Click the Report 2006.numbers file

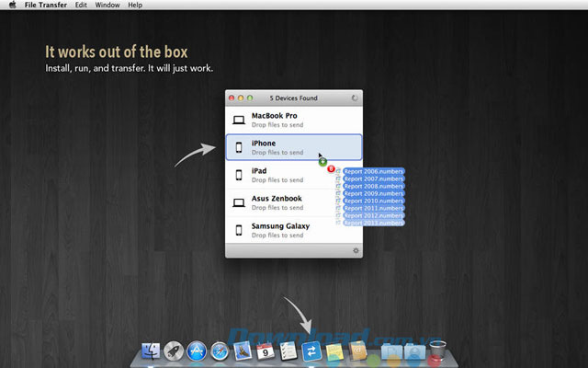(x=372, y=171)
